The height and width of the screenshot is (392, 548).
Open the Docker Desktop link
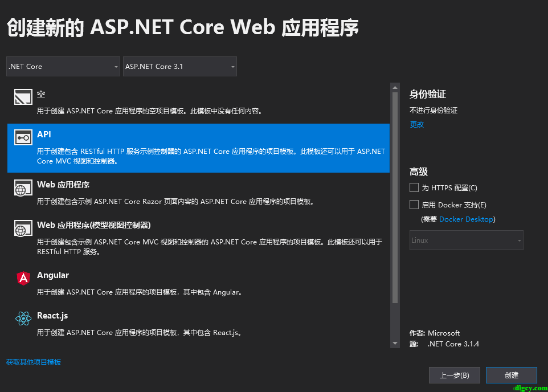click(x=466, y=219)
